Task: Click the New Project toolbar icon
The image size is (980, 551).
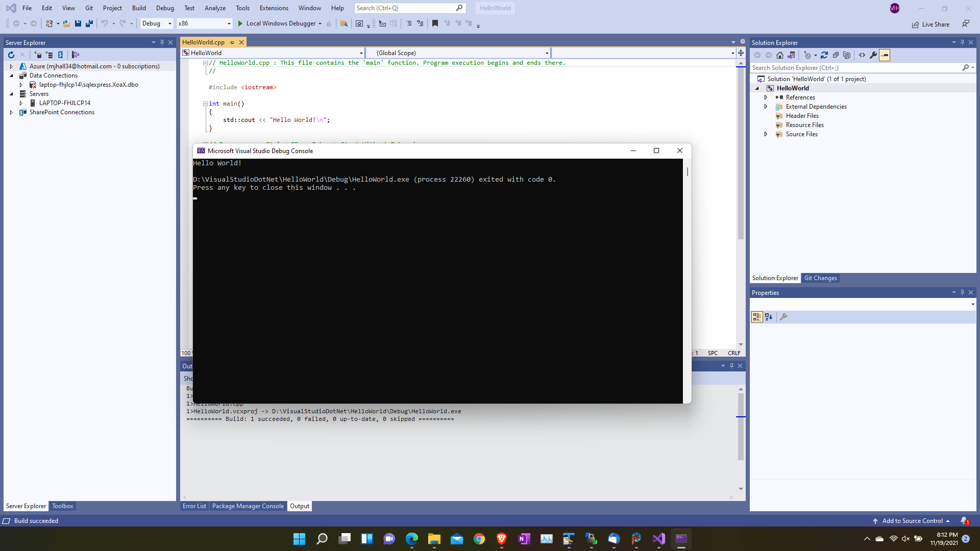Action: point(49,23)
